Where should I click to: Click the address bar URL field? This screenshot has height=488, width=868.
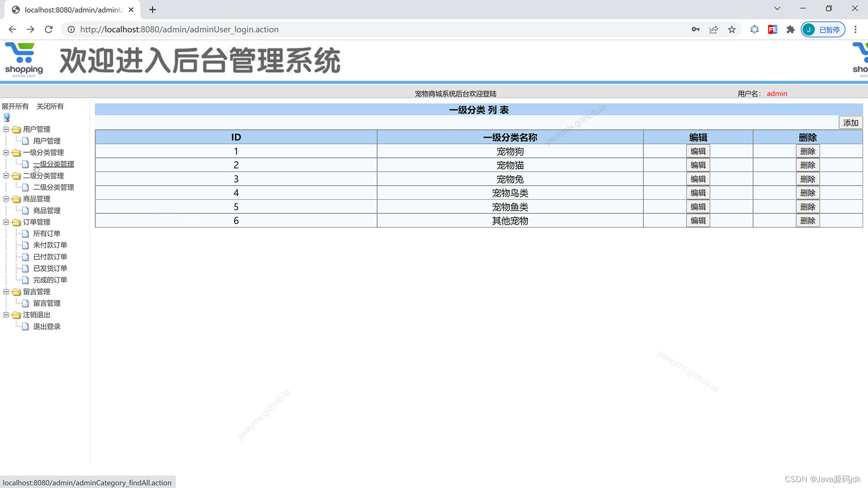380,29
